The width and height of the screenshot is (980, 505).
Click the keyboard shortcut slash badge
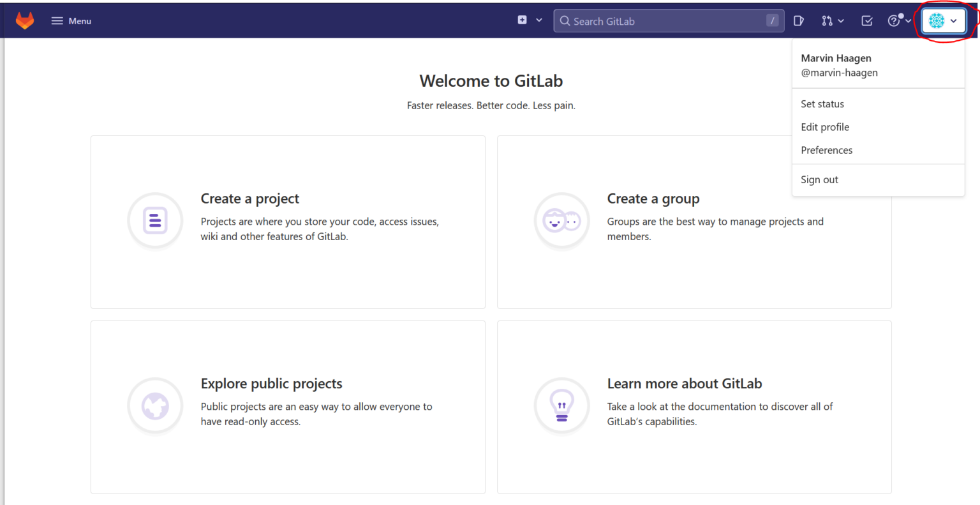point(772,20)
